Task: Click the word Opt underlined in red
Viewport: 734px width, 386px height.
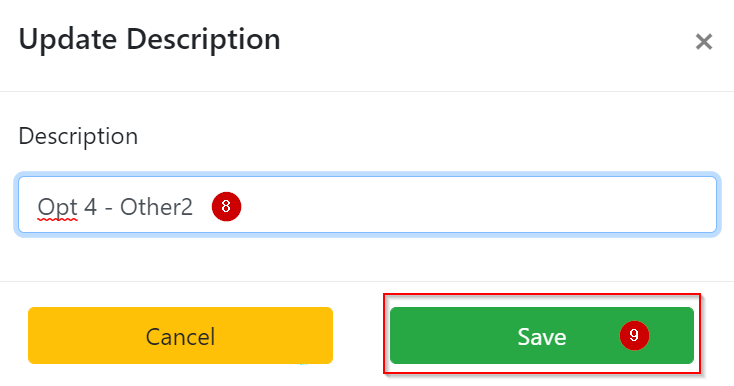Action: click(x=57, y=208)
